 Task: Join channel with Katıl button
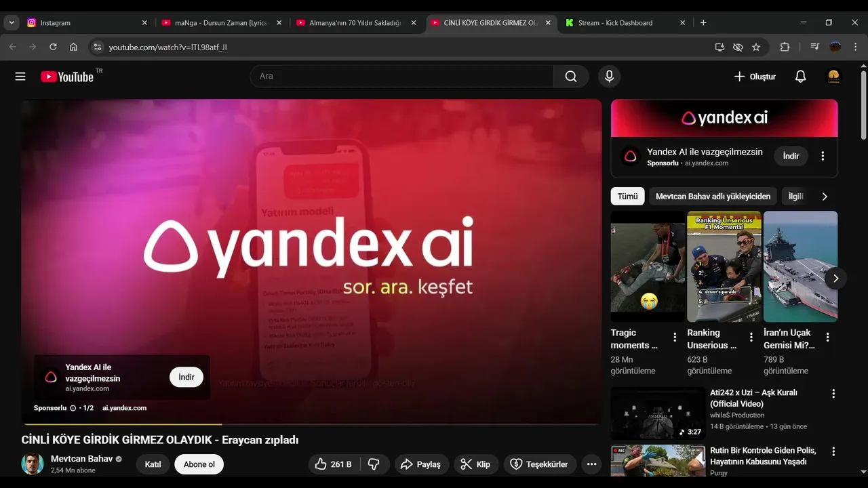tap(153, 464)
